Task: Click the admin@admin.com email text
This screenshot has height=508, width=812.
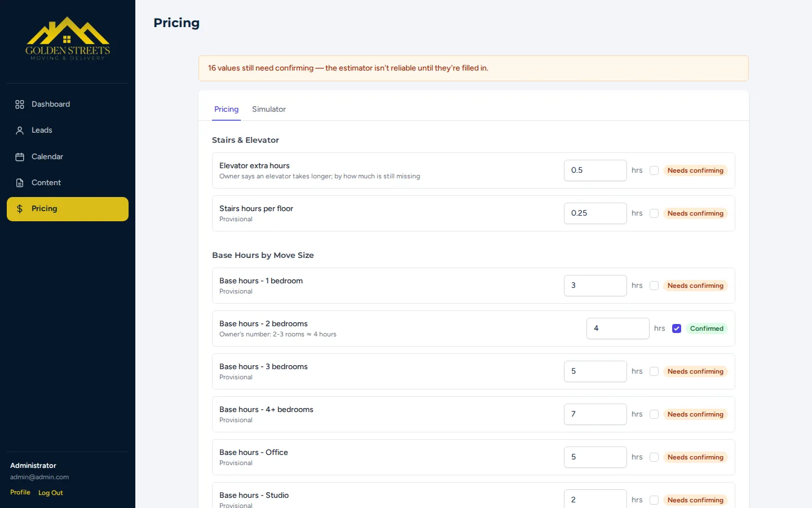Action: click(x=39, y=477)
